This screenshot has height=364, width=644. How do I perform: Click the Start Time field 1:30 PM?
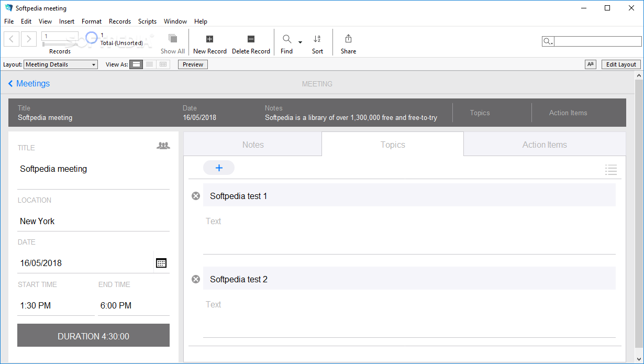[56, 305]
